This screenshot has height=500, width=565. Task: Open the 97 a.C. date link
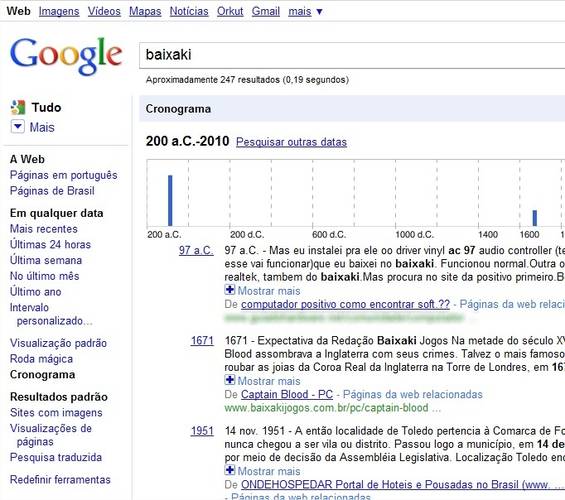tap(196, 250)
